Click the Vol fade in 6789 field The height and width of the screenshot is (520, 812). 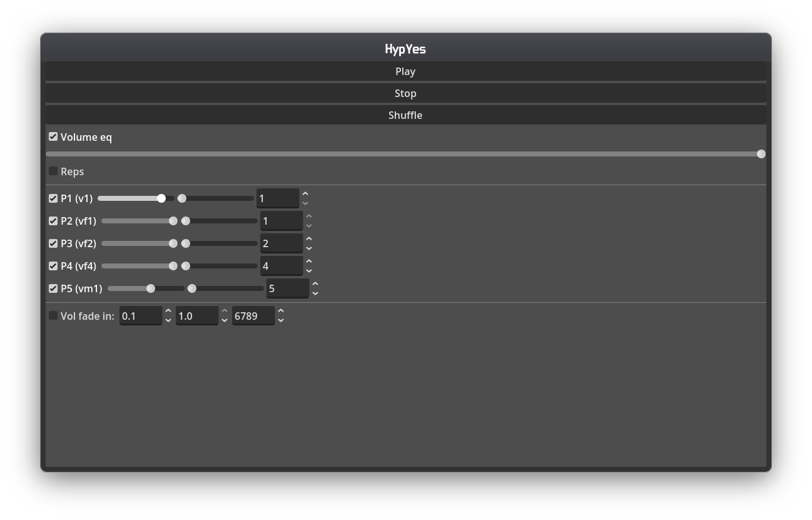(x=253, y=316)
